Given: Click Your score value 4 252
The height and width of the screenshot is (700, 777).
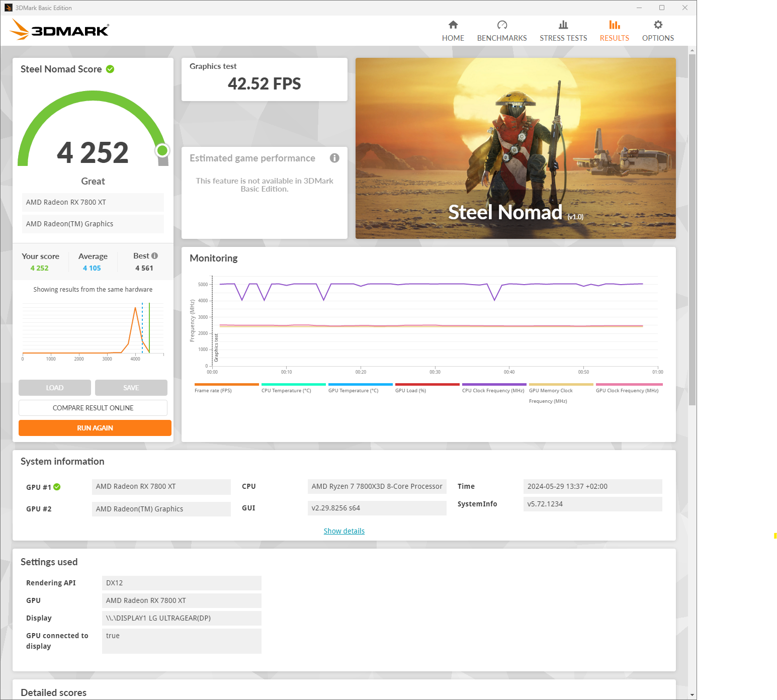Looking at the screenshot, I should pos(39,268).
